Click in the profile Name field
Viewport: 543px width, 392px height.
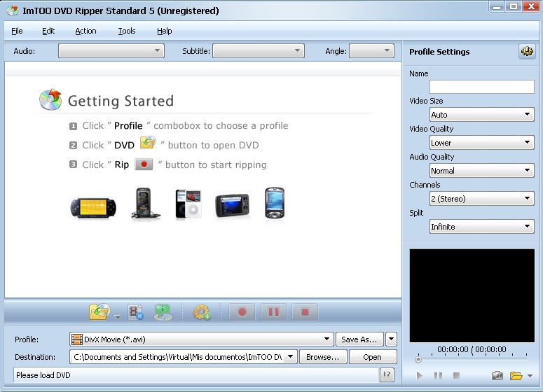click(482, 87)
